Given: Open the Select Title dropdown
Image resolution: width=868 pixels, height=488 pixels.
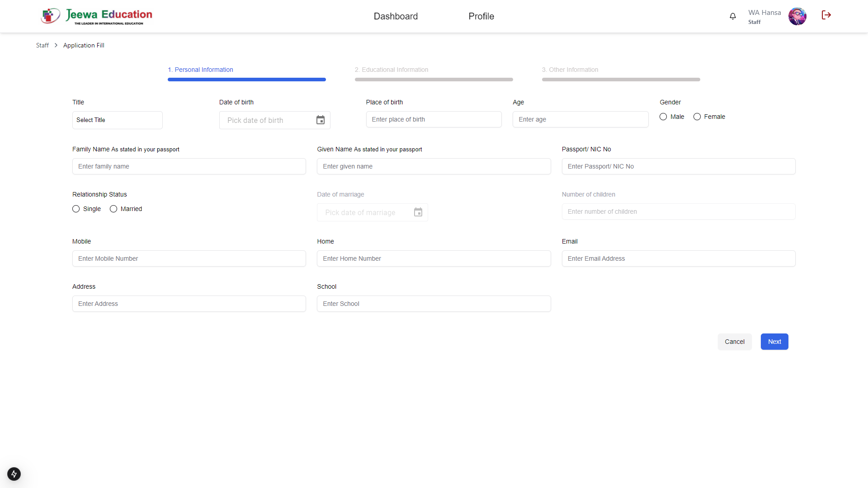Looking at the screenshot, I should (x=117, y=120).
